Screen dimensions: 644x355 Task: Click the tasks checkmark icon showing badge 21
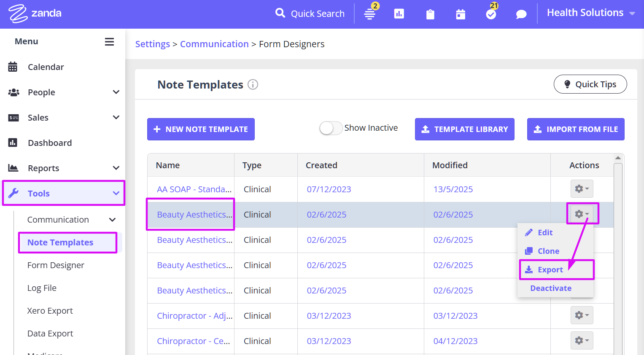490,14
